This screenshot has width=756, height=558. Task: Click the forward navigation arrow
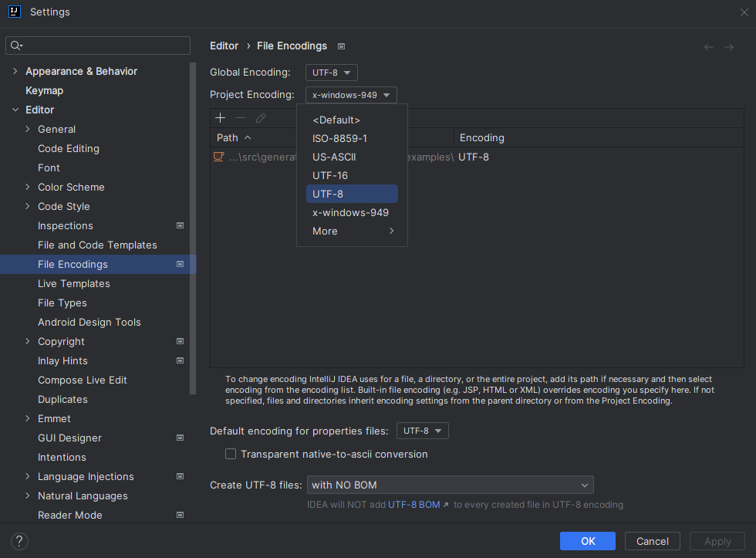click(x=729, y=46)
